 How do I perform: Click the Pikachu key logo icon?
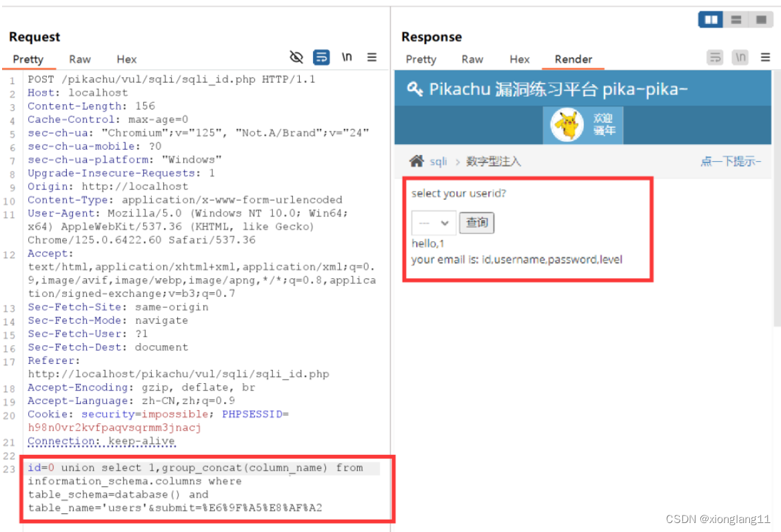click(x=414, y=89)
